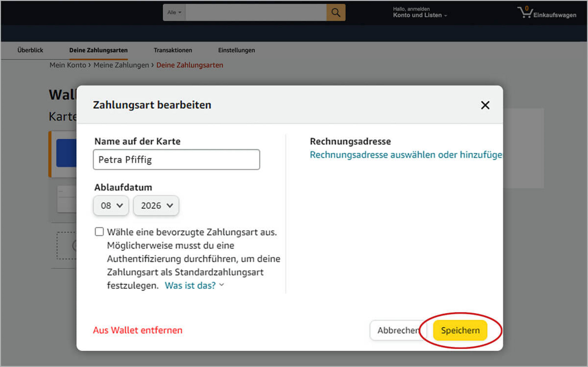Click the Name auf der Karte field
Viewport: 588px width, 367px height.
tap(176, 160)
